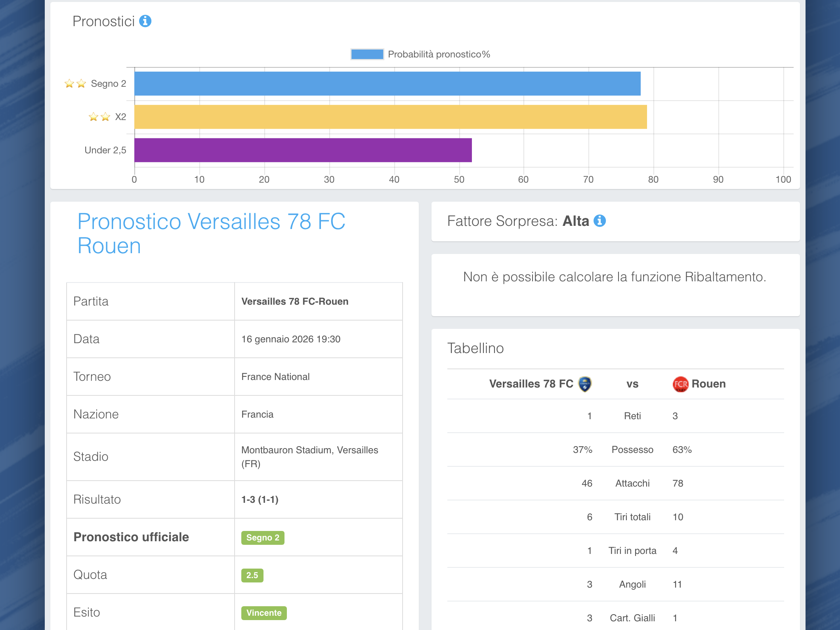
Task: Click the yellow X2 probability bar
Action: 390,117
